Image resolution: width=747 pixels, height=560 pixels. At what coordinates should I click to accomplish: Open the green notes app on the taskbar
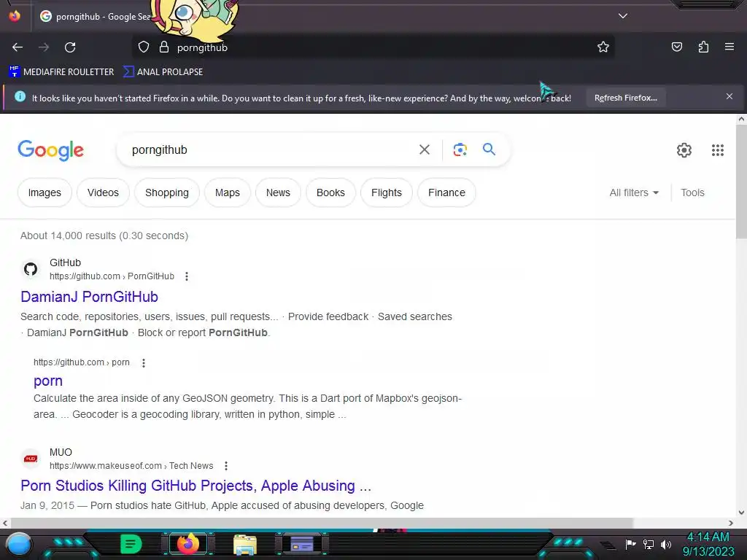pyautogui.click(x=131, y=544)
